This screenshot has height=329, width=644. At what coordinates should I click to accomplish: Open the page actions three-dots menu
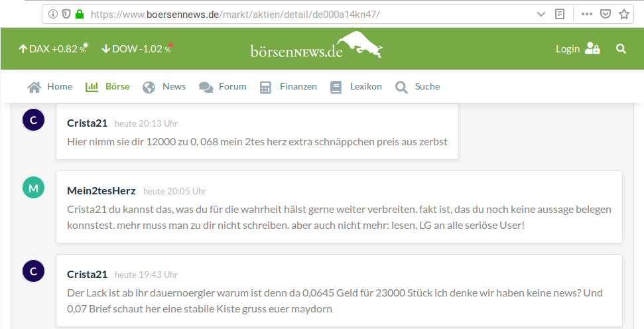coord(587,15)
